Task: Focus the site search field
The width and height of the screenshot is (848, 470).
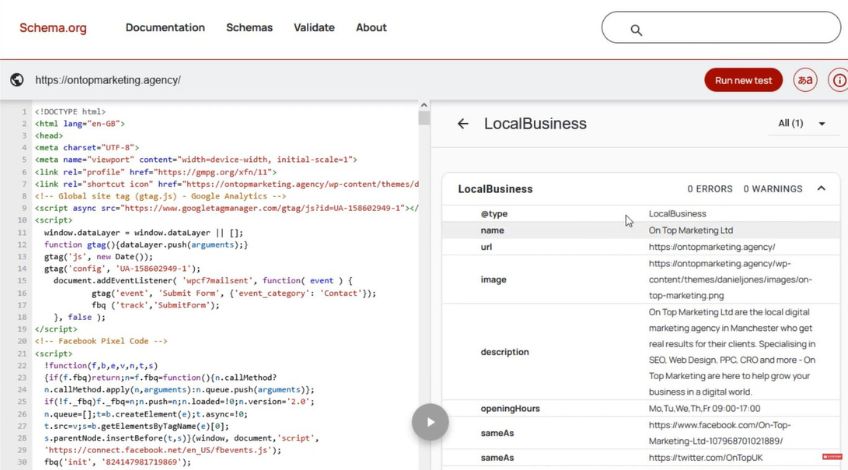Action: pos(721,28)
